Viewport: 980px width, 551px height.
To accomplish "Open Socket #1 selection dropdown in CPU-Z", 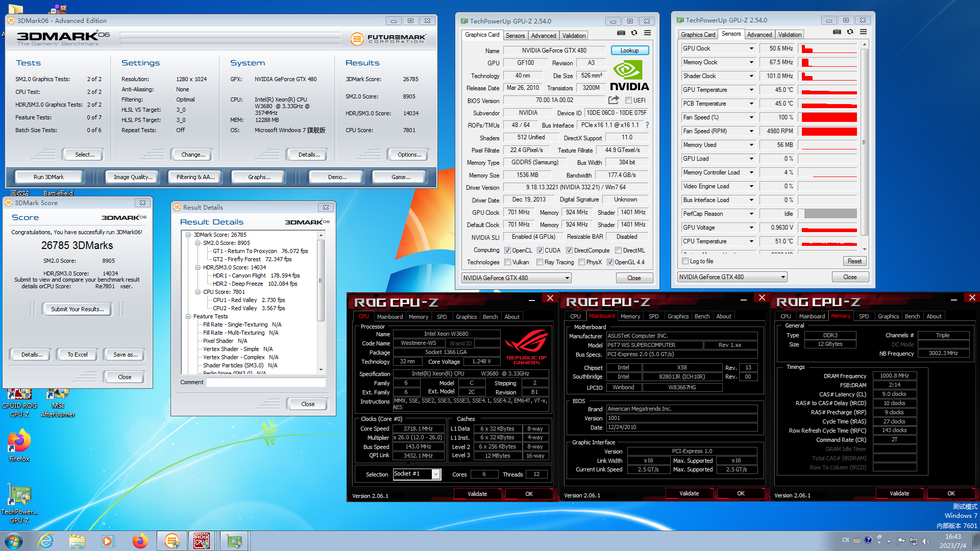I will (x=416, y=474).
